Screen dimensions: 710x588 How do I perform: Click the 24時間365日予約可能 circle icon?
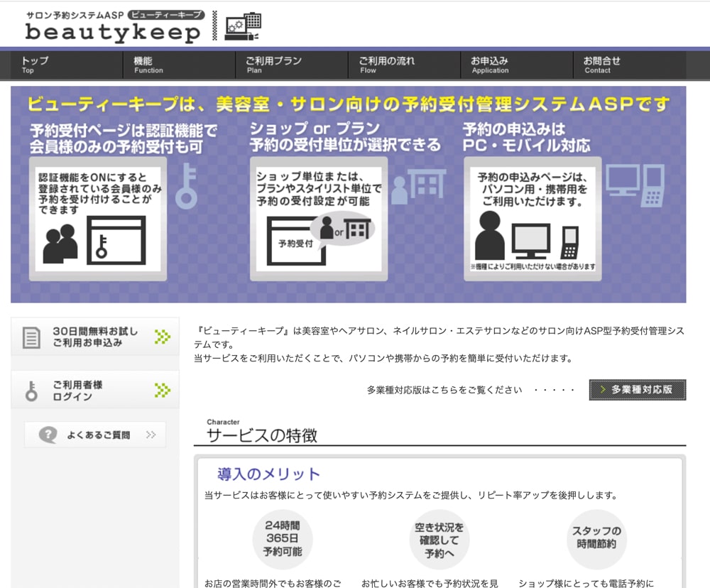(283, 538)
